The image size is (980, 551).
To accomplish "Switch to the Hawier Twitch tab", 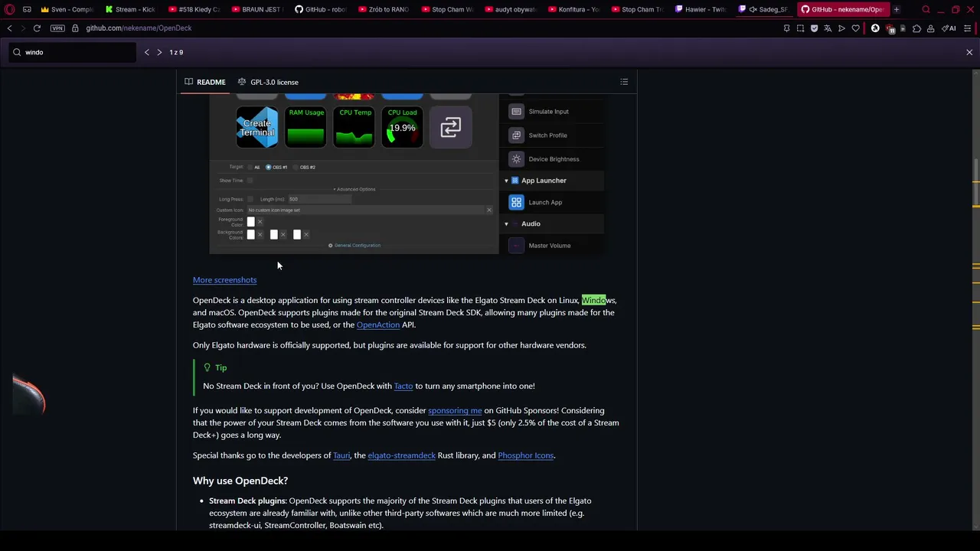I will (700, 9).
